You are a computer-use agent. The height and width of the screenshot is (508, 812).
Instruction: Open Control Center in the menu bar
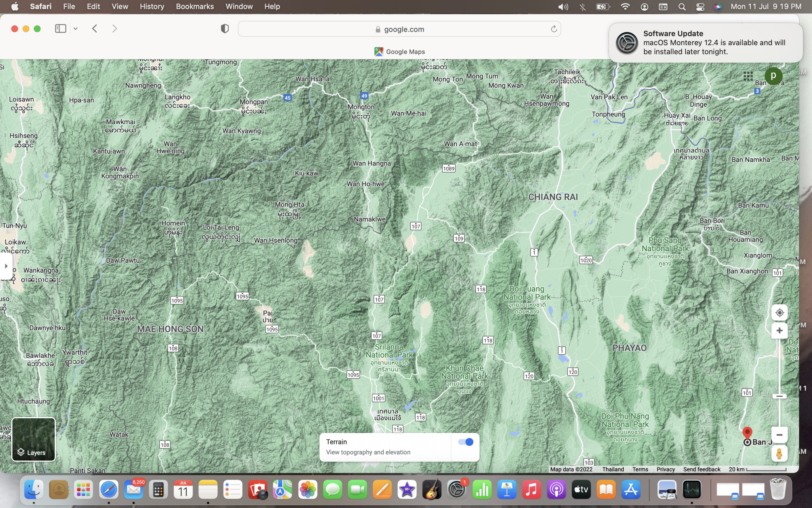(700, 6)
